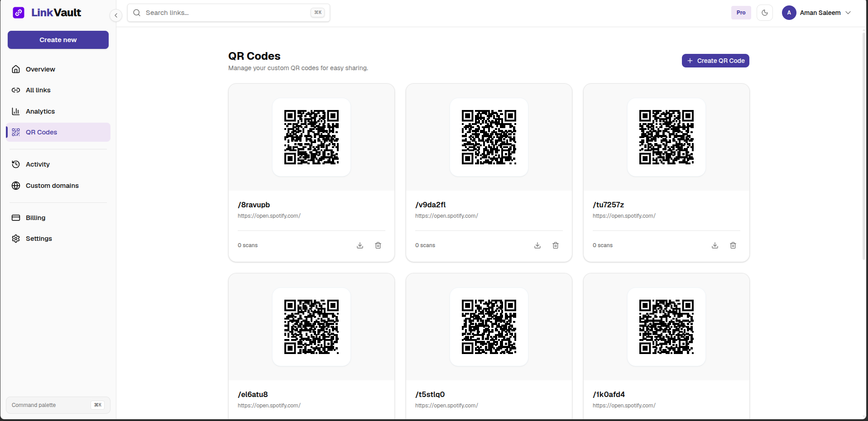Toggle dark mode with the moon icon

click(765, 13)
